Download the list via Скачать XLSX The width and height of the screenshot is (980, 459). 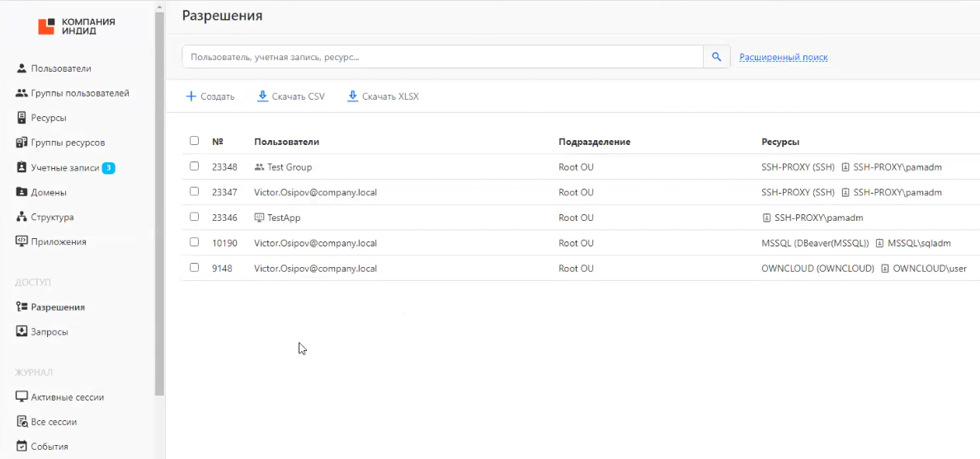tap(384, 96)
